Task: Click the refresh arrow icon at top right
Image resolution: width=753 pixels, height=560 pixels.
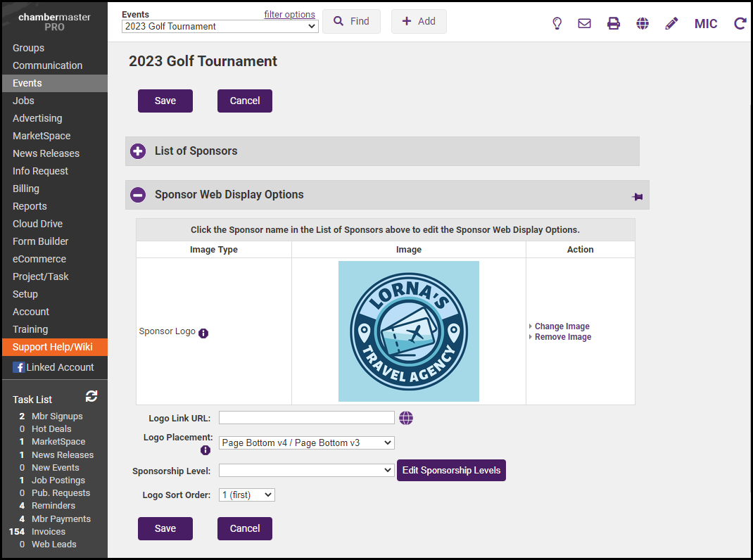Action: 740,23
